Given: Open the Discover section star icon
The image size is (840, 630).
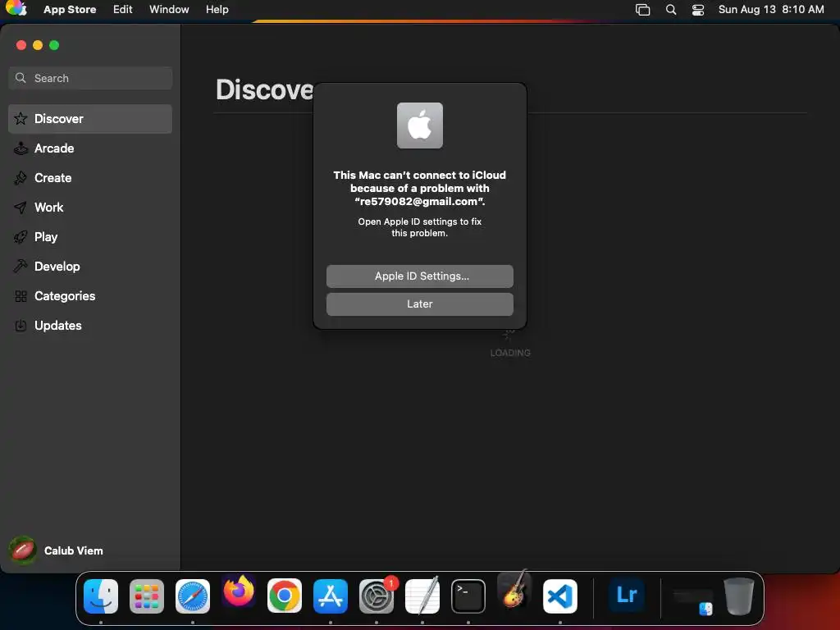Looking at the screenshot, I should (x=21, y=118).
